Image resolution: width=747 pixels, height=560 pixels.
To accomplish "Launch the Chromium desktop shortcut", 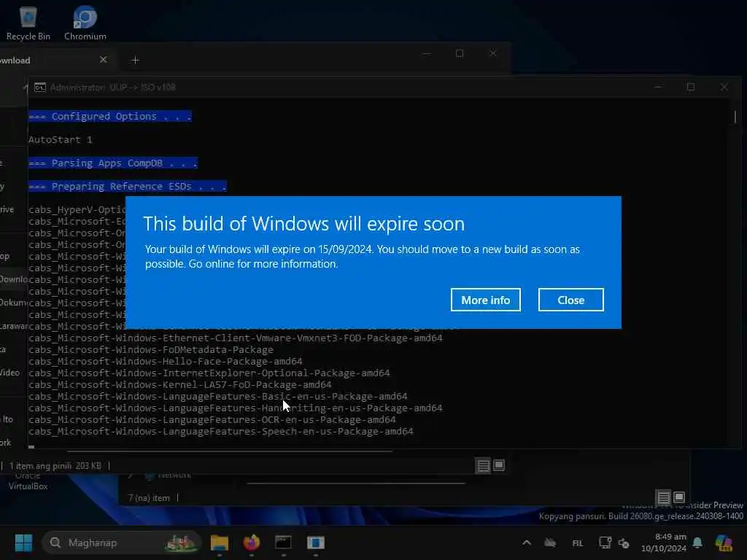I will 85,23.
